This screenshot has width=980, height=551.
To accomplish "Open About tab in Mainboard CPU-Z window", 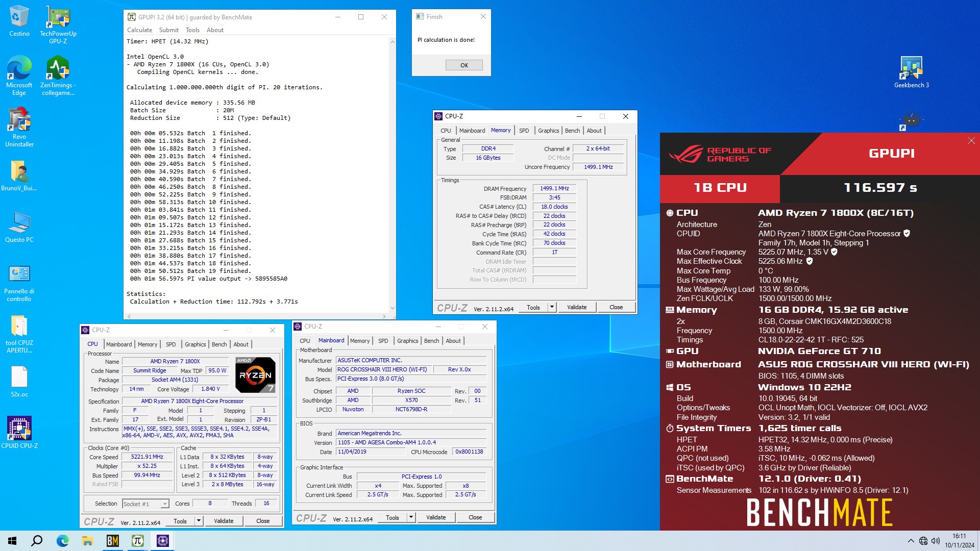I will click(x=453, y=341).
